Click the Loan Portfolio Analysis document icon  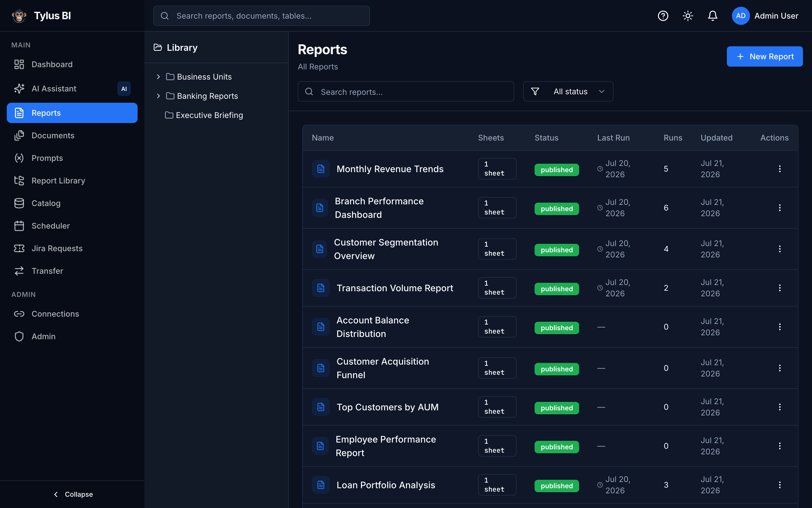point(321,485)
